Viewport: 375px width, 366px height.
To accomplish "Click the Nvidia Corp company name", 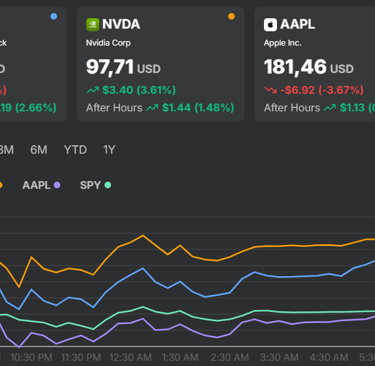I will [108, 43].
